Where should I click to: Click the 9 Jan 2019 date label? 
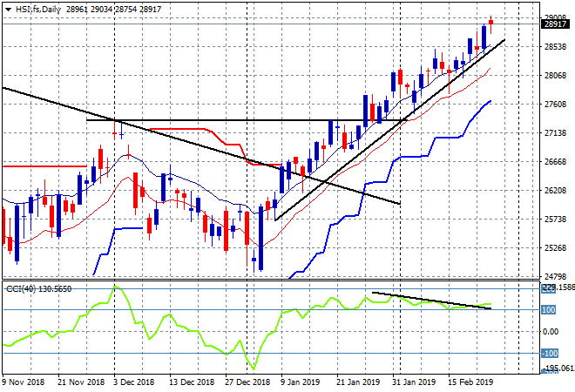pyautogui.click(x=300, y=382)
